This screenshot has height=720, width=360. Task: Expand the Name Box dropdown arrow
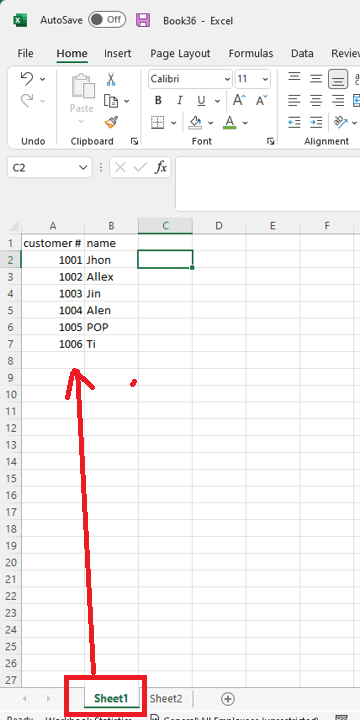tap(83, 168)
